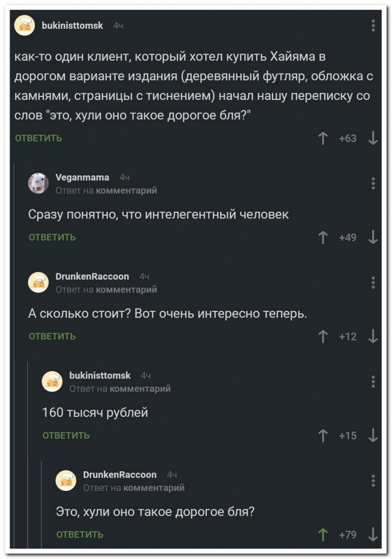Upvote DrunkenRaccoon's question with +12
The width and height of the screenshot is (392, 559).
[x=322, y=337]
